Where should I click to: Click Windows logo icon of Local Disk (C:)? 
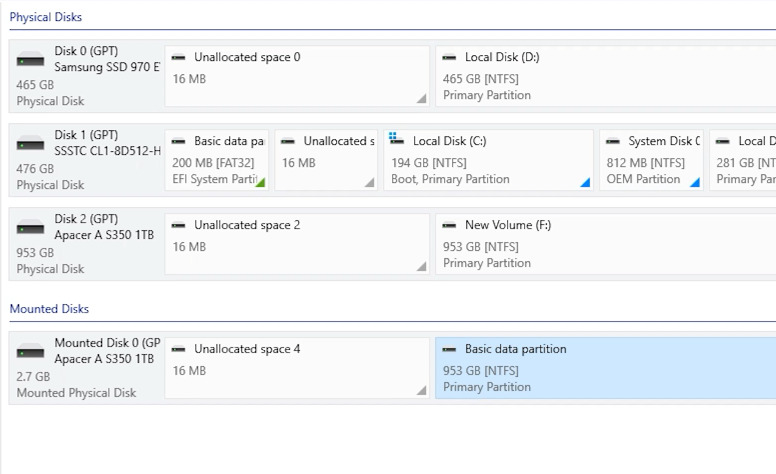pyautogui.click(x=396, y=139)
